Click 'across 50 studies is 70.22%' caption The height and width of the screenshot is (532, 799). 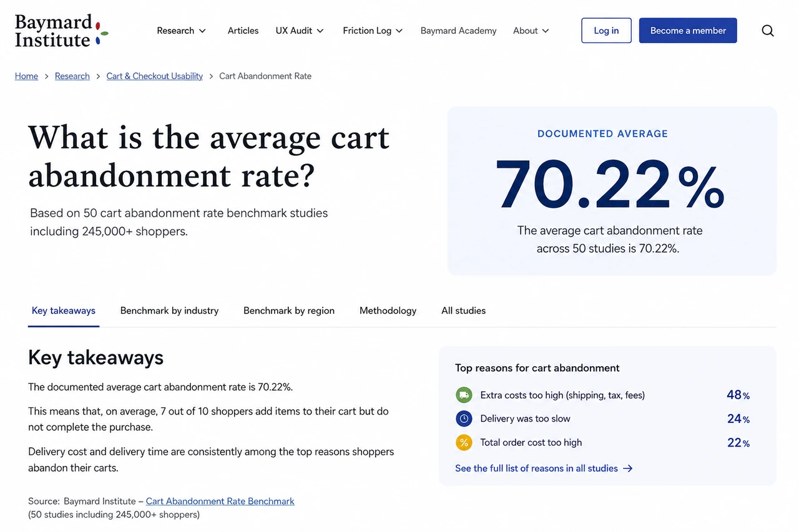(607, 248)
